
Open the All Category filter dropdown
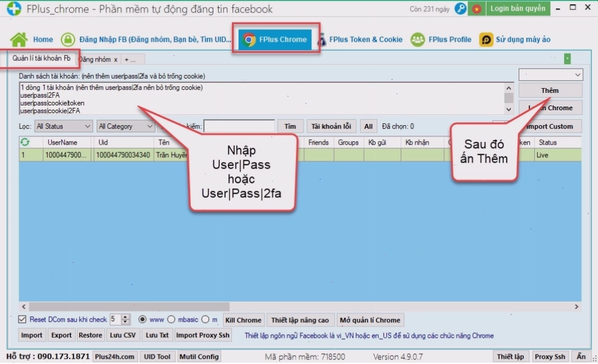pyautogui.click(x=125, y=126)
